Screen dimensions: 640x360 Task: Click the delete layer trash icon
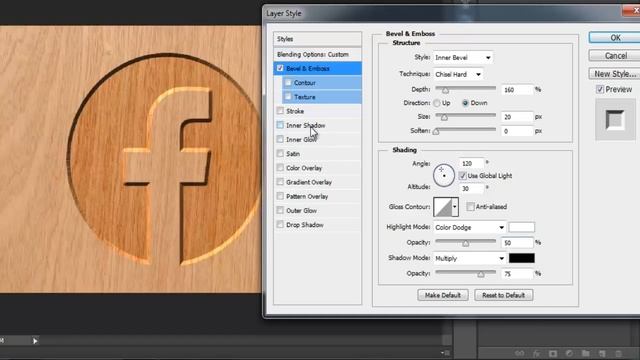tap(618, 353)
